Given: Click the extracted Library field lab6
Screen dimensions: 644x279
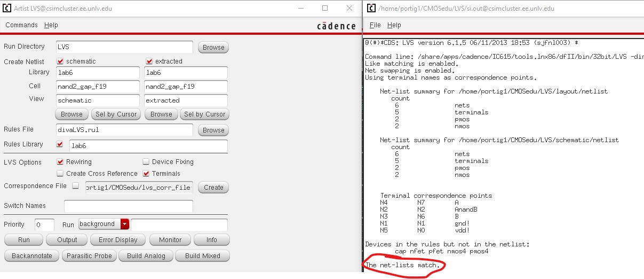Looking at the screenshot, I should pyautogui.click(x=186, y=72).
